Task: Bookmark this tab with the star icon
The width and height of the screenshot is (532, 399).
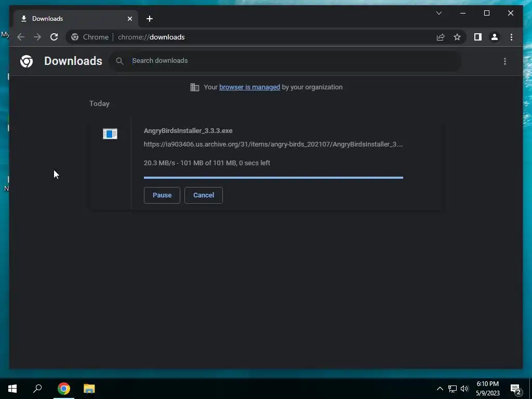Action: tap(457, 37)
